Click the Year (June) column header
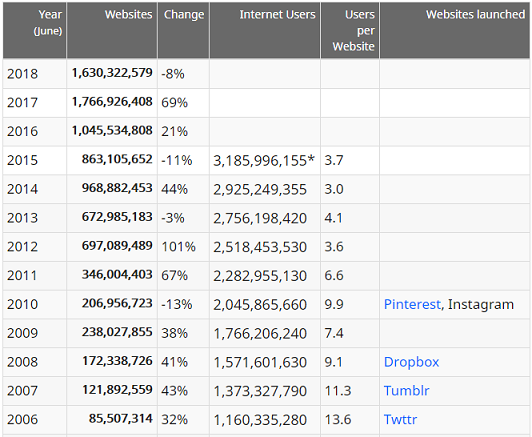Image resolution: width=532 pixels, height=437 pixels. coord(35,30)
